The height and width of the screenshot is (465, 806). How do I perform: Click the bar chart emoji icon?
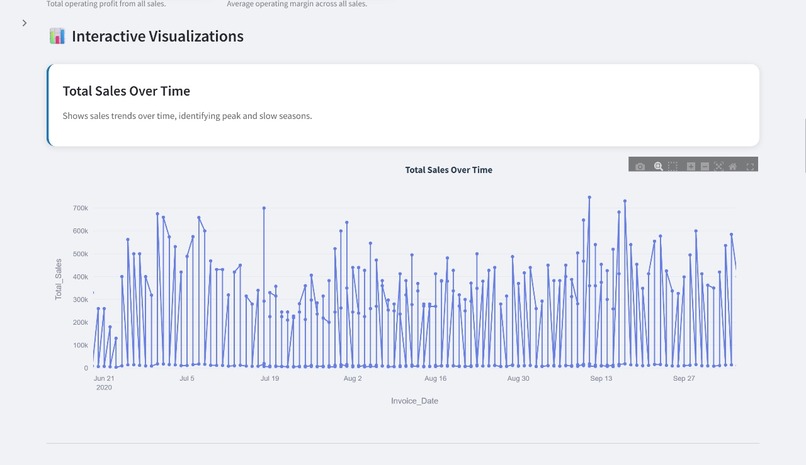coord(57,36)
